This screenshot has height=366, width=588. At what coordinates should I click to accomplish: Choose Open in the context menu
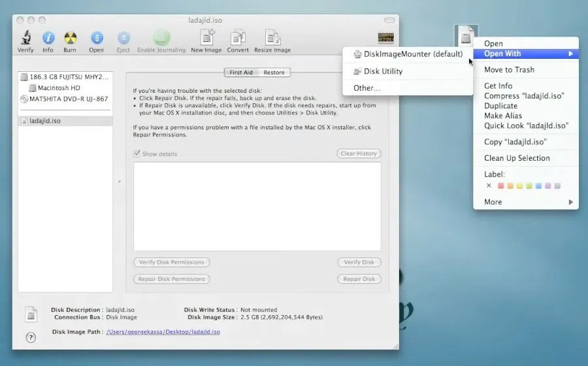pos(526,44)
